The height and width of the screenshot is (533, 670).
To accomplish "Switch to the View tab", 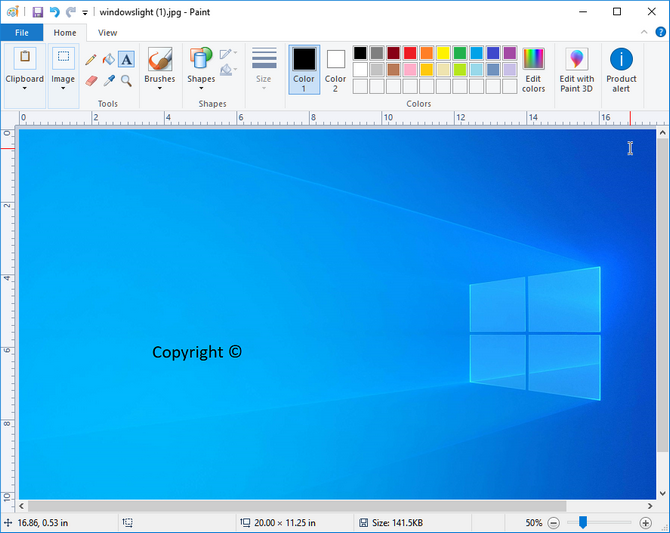I will [x=107, y=33].
